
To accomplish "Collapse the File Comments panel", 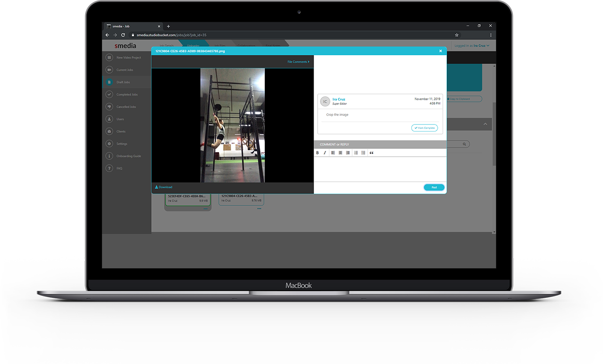I will click(x=298, y=62).
